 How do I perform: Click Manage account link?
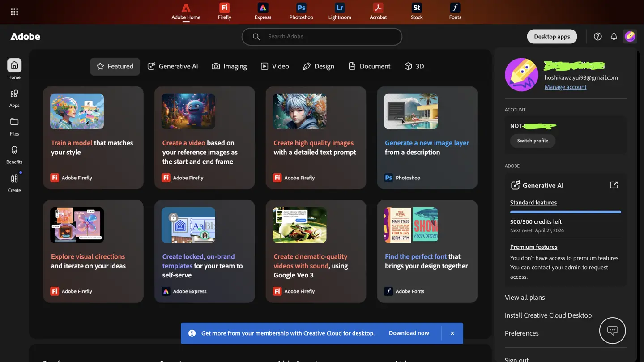[x=565, y=87]
